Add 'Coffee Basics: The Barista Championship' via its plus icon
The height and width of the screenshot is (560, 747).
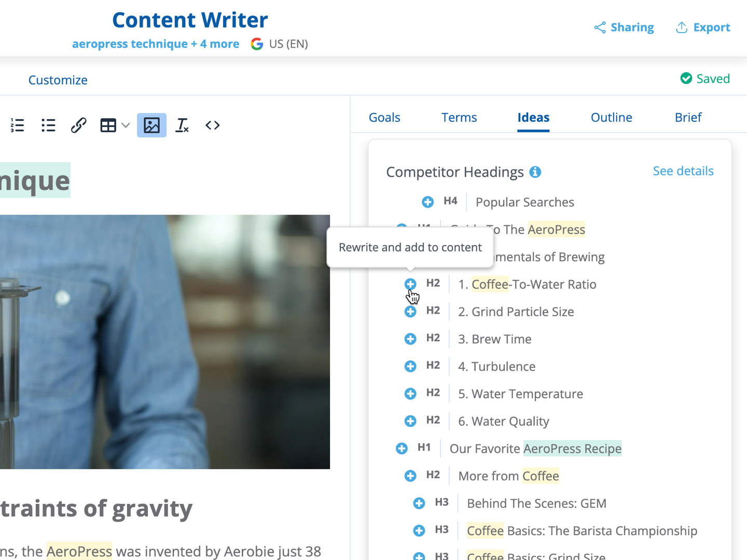419,530
